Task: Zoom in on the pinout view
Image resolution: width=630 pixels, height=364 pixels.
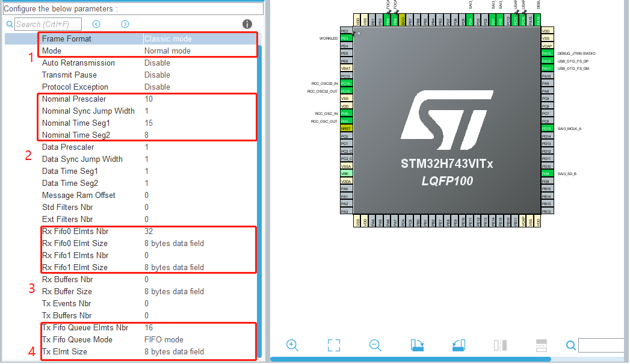Action: 292,345
